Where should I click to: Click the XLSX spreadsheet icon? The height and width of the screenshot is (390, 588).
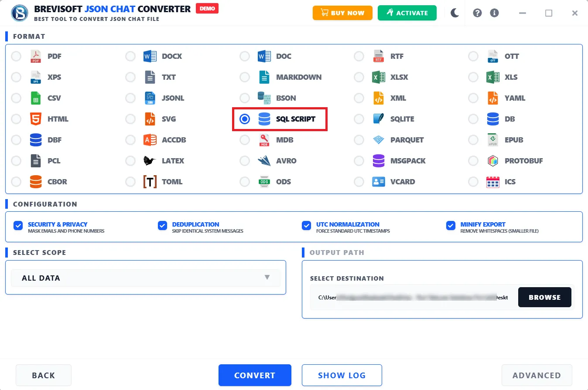pyautogui.click(x=379, y=77)
